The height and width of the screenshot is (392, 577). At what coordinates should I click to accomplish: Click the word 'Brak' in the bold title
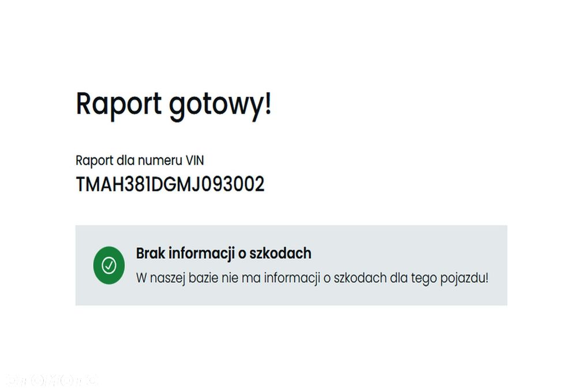click(x=150, y=253)
